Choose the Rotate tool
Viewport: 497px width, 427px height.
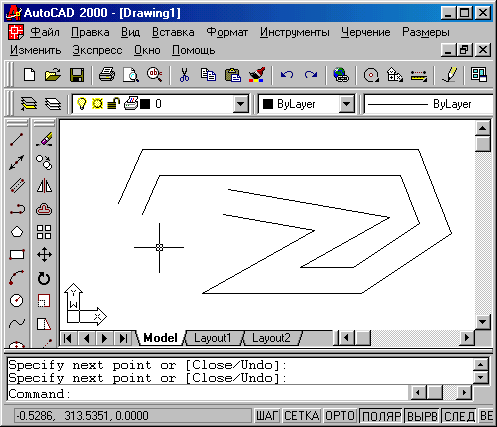pyautogui.click(x=44, y=278)
